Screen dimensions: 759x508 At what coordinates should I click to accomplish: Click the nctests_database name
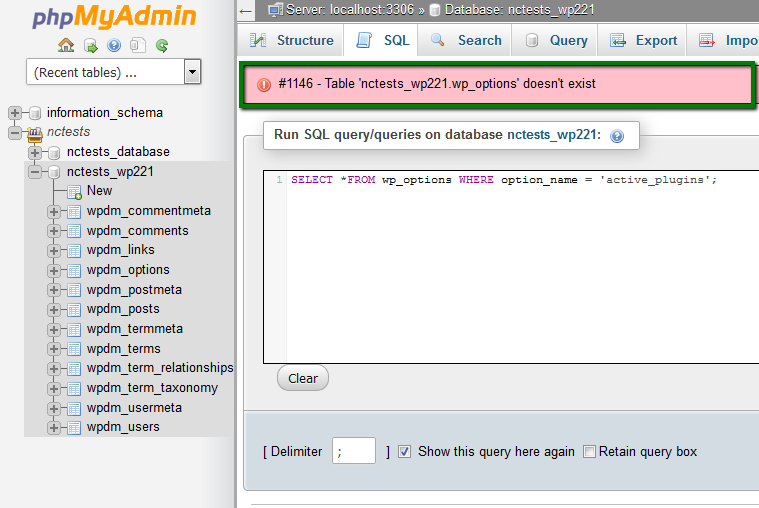coord(118,152)
